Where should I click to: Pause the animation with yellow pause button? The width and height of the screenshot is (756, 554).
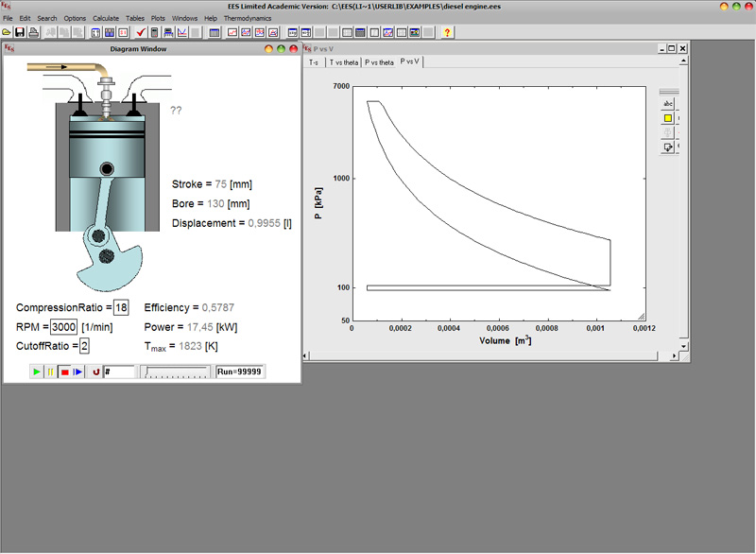click(50, 372)
